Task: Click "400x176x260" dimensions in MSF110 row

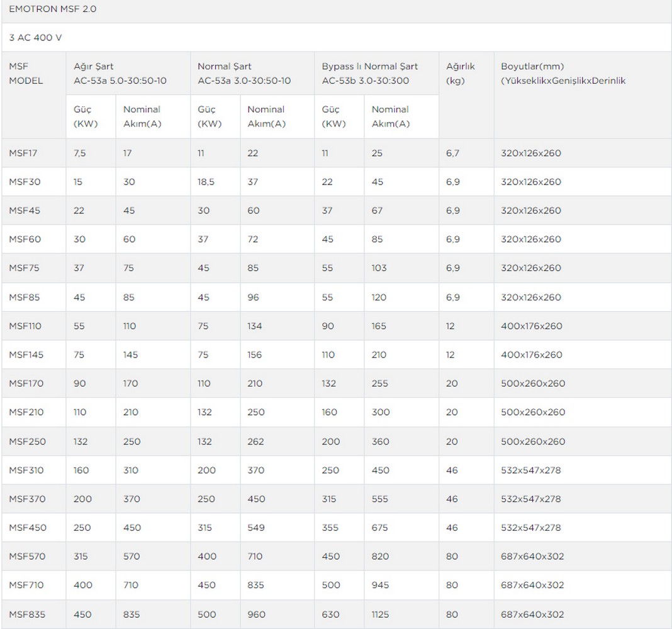Action: click(532, 326)
